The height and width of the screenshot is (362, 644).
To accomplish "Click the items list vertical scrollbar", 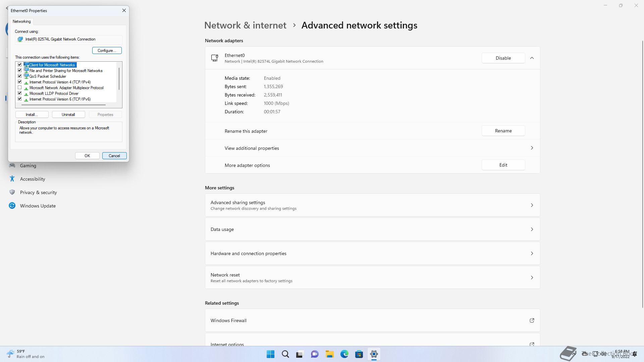I will [119, 79].
